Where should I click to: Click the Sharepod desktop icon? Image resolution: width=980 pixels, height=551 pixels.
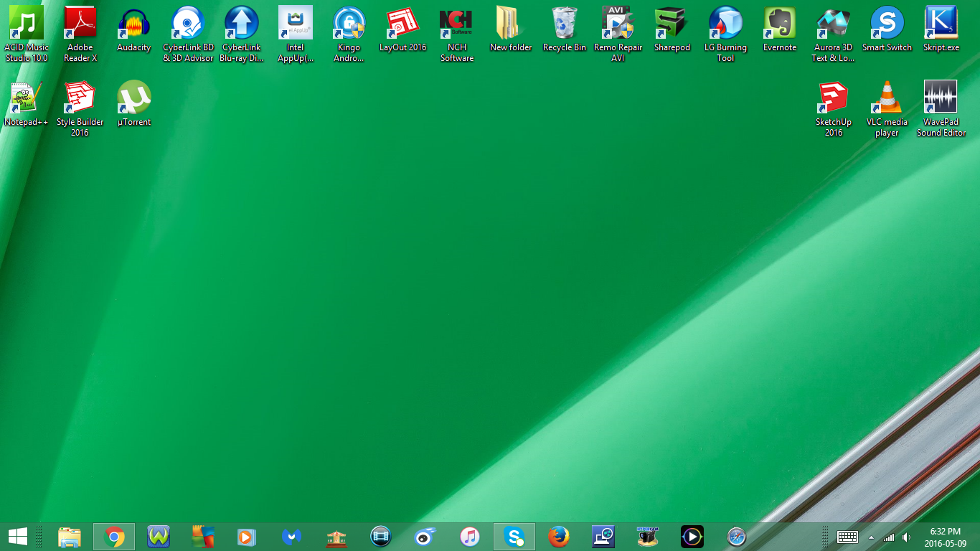[672, 23]
